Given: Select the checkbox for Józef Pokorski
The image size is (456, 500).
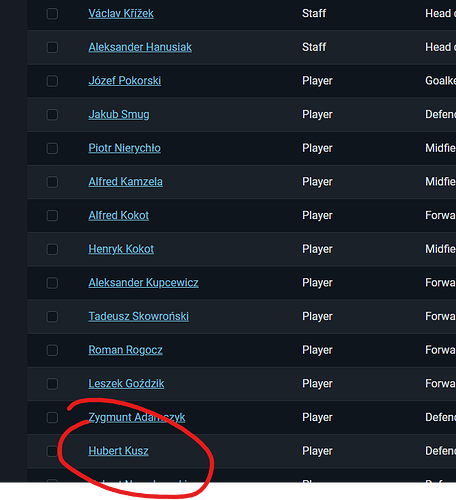Looking at the screenshot, I should (52, 81).
